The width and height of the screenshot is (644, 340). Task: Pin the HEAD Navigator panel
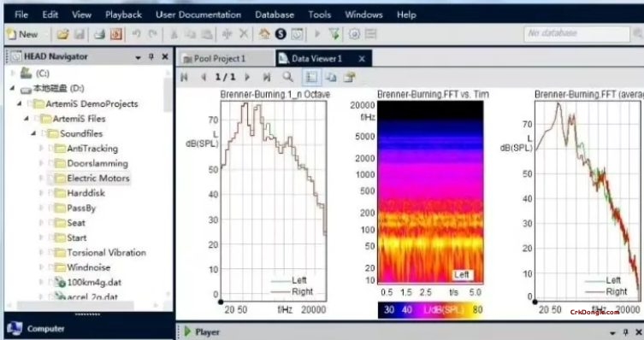pyautogui.click(x=151, y=56)
